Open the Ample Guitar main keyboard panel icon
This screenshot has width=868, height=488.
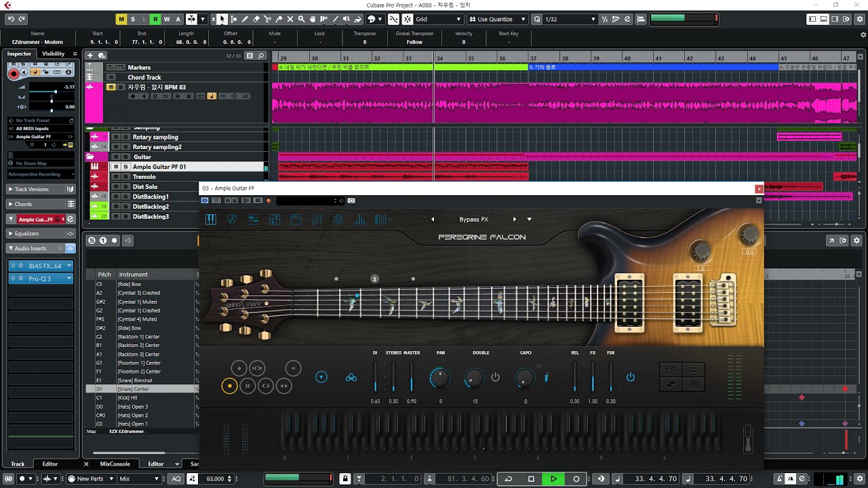[x=211, y=220]
